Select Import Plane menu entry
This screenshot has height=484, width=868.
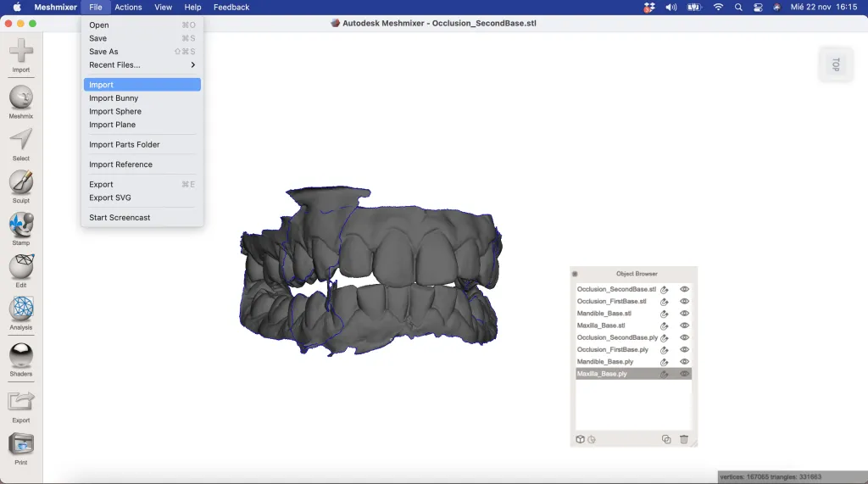point(142,125)
